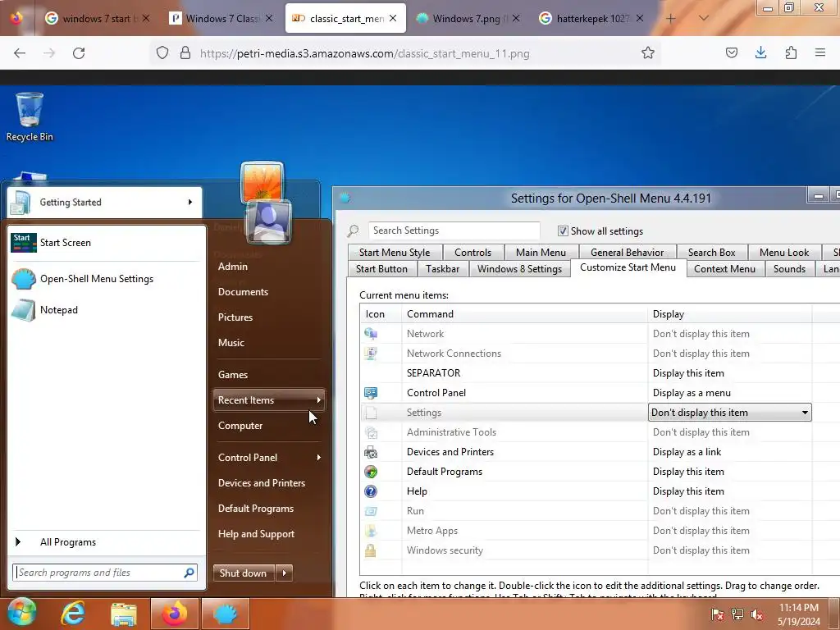Open the Firefox list all tabs chevron
Image resolution: width=840 pixels, height=630 pixels.
tap(703, 18)
